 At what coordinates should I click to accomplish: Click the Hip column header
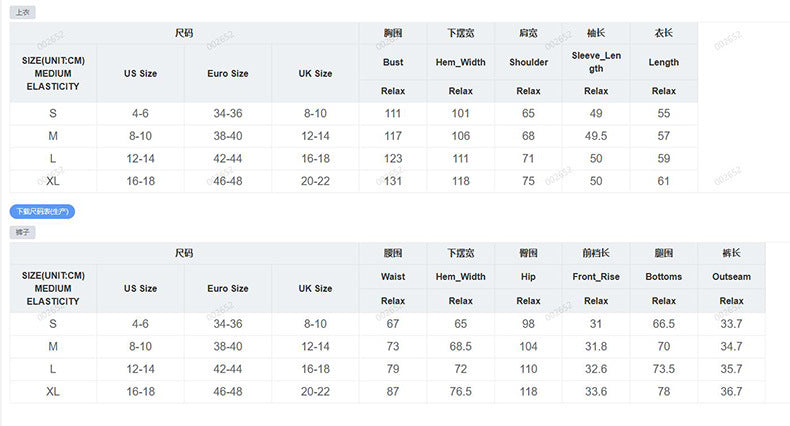pyautogui.click(x=528, y=276)
